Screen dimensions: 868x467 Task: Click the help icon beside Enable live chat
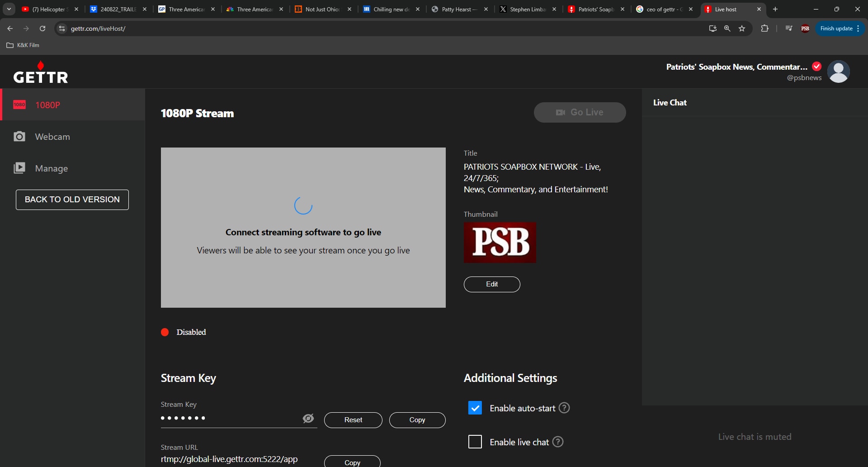tap(557, 442)
